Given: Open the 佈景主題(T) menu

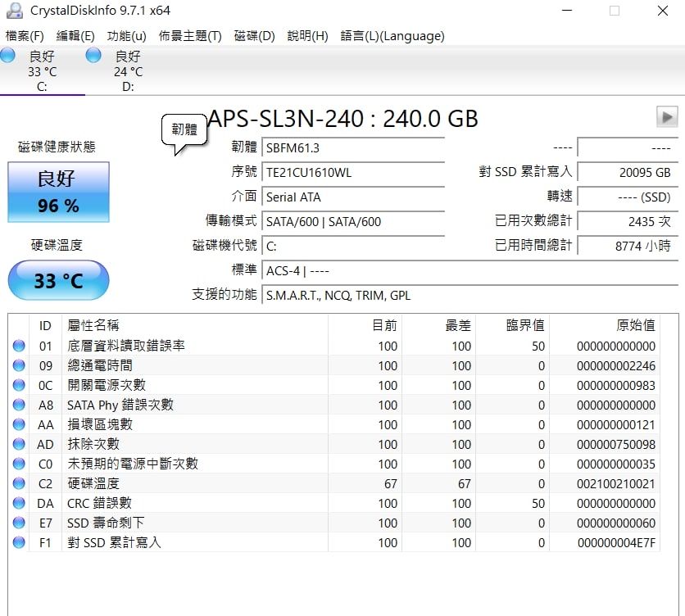Looking at the screenshot, I should pyautogui.click(x=189, y=36).
